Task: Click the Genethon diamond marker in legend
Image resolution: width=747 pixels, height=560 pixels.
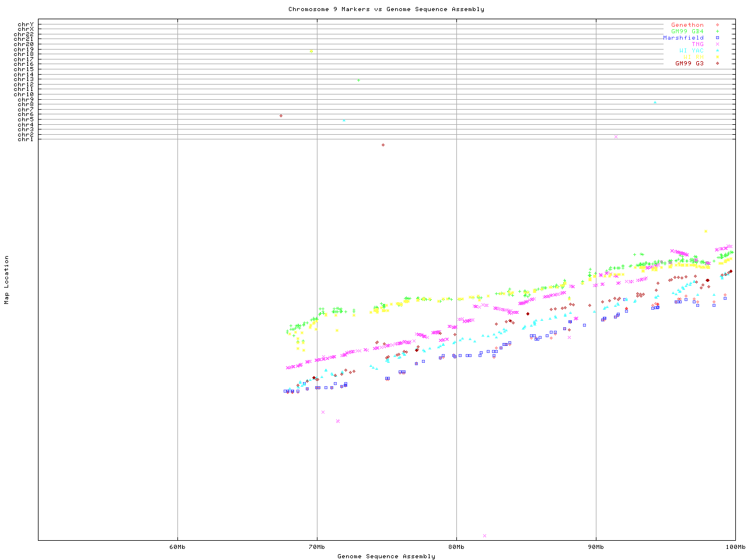Action: [x=717, y=25]
